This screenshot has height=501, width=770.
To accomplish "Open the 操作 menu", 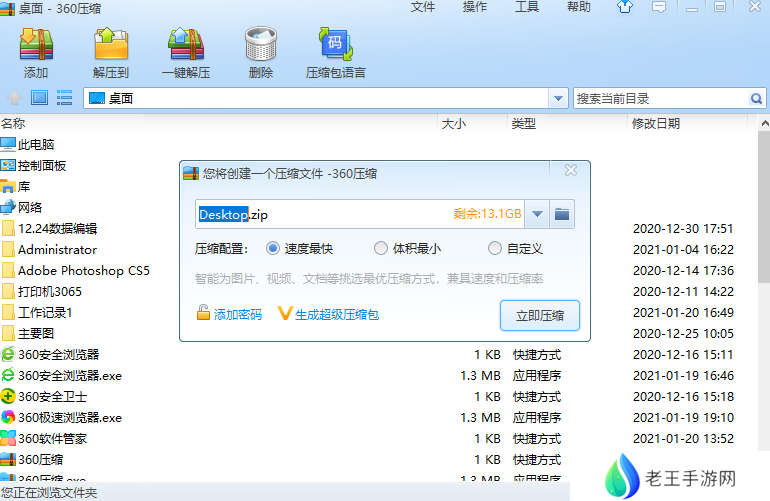I will coord(475,7).
